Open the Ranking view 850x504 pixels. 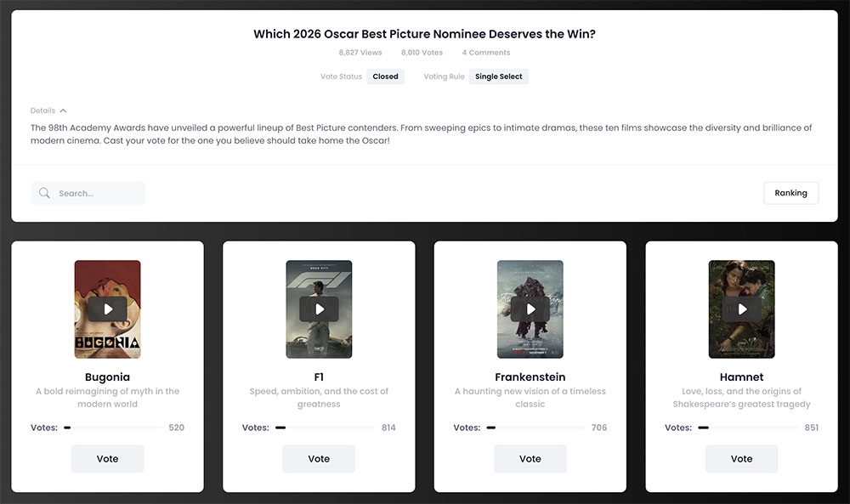click(x=790, y=193)
